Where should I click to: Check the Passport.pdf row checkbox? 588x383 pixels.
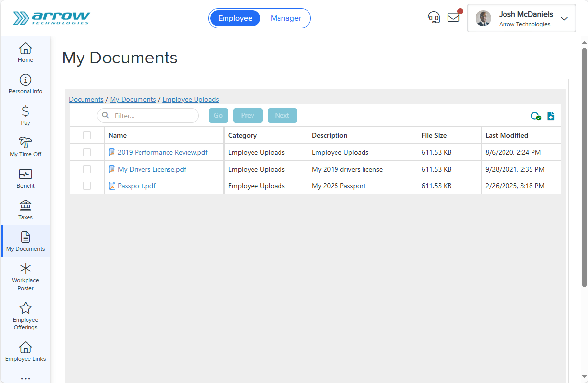pyautogui.click(x=87, y=186)
